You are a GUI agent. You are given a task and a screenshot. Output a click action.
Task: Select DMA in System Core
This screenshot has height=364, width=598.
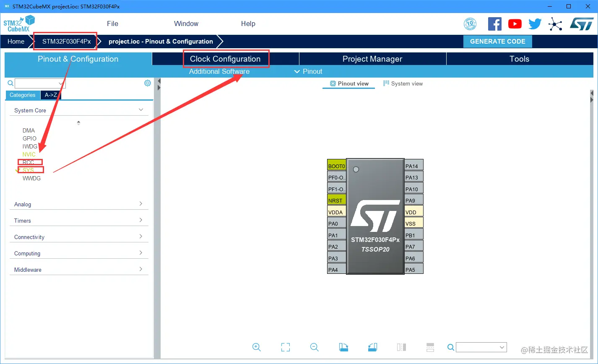pos(29,130)
